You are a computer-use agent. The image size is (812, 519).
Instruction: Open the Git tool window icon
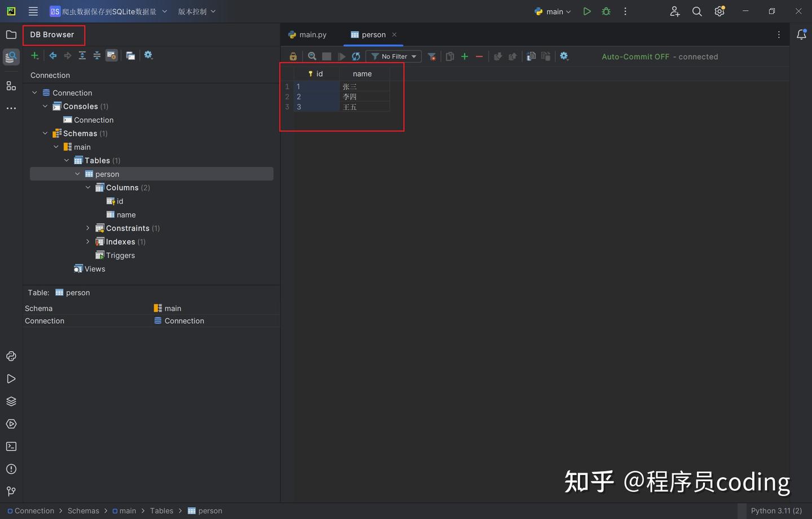coord(11,492)
